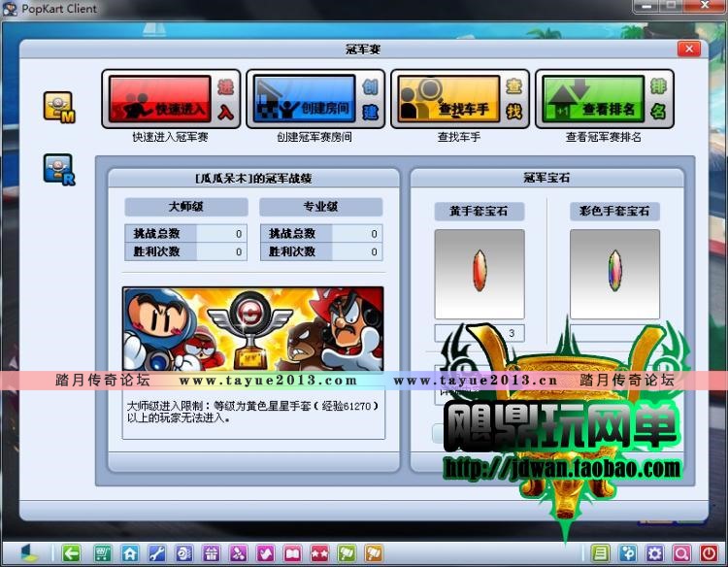This screenshot has width=728, height=567.
Task: Select the blue R mode icon in sidebar
Action: pos(59,170)
